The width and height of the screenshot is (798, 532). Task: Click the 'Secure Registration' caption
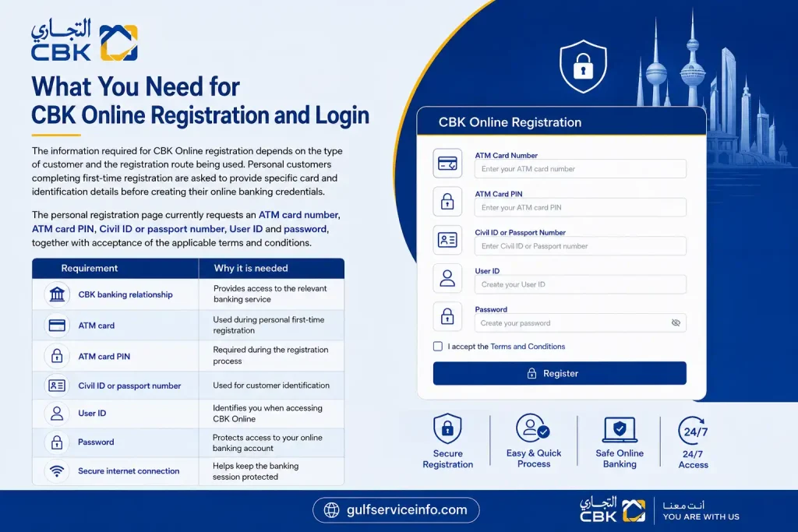(448, 459)
